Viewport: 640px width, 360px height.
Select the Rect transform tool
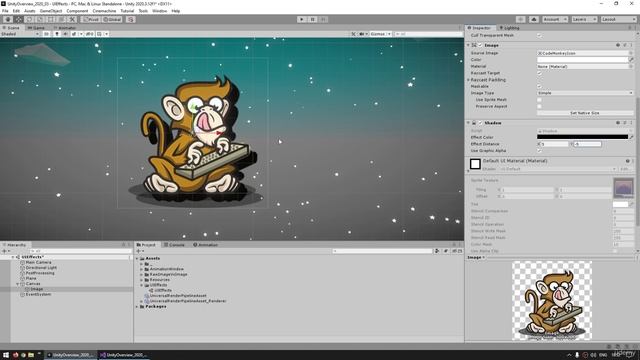[x=50, y=19]
